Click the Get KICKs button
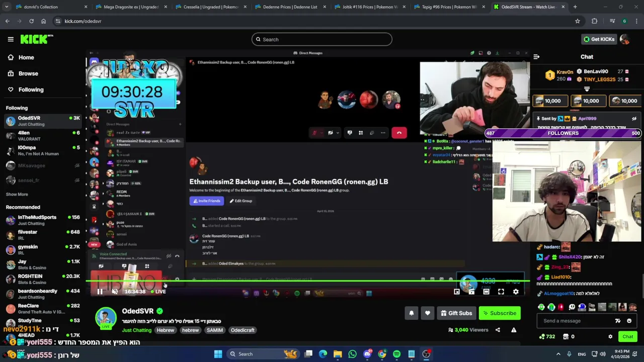Viewport: 644px width, 362px height. point(598,39)
